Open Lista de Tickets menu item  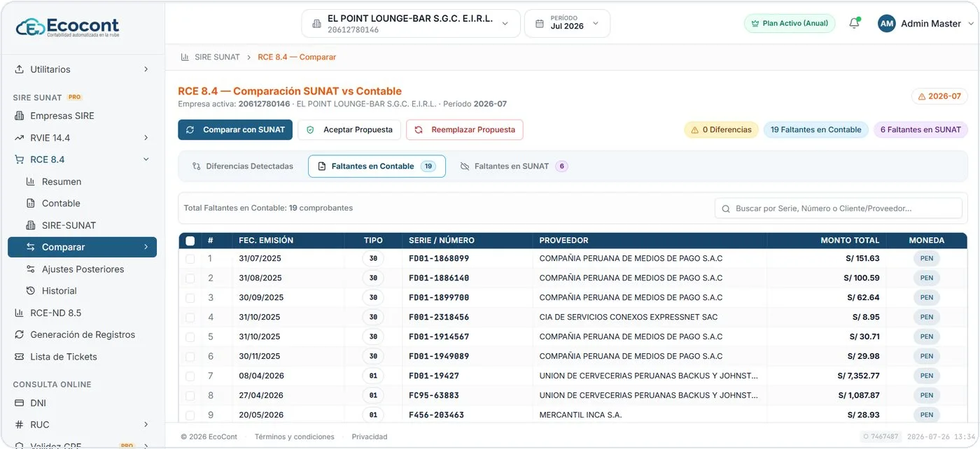pos(82,357)
